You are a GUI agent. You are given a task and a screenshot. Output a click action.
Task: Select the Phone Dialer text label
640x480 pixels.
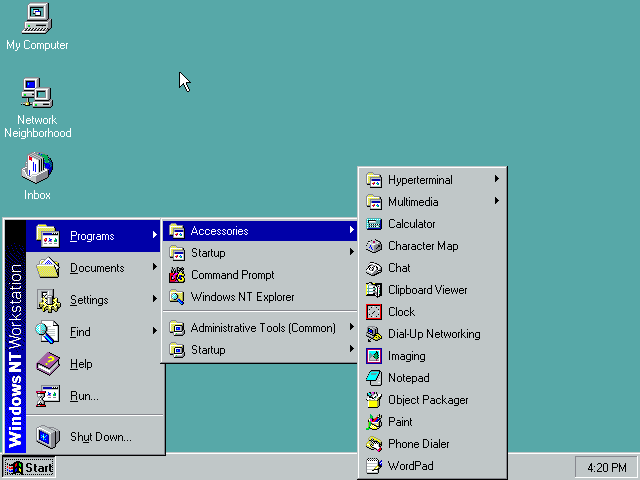point(418,444)
